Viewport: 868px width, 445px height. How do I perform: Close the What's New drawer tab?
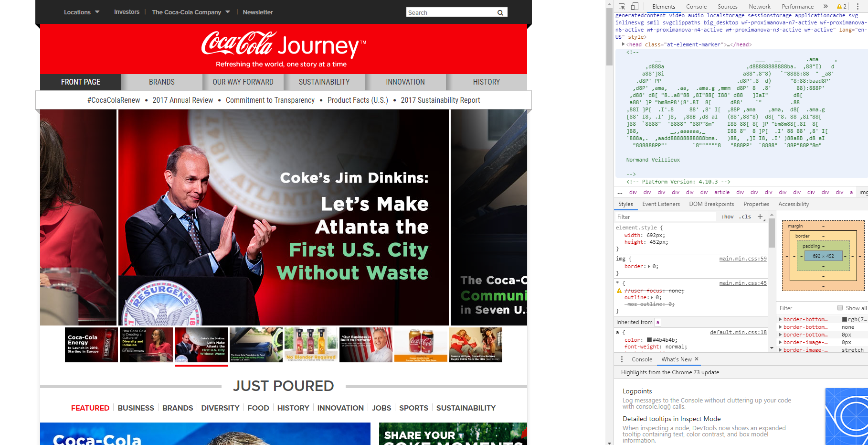coord(697,359)
